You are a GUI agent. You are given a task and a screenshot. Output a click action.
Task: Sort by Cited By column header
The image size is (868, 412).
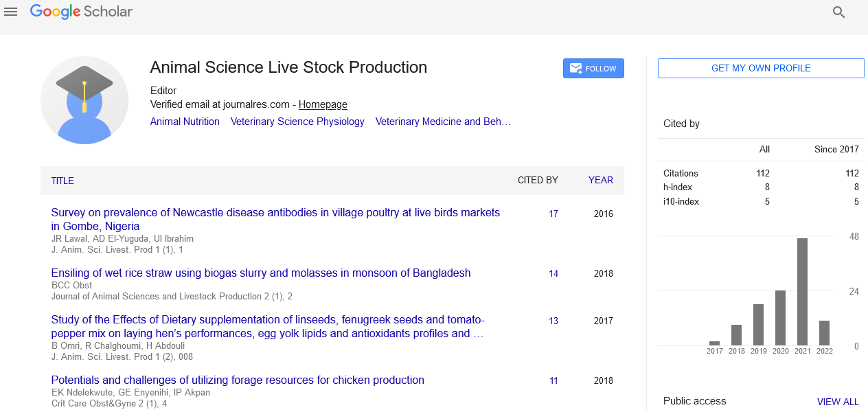[x=538, y=181]
